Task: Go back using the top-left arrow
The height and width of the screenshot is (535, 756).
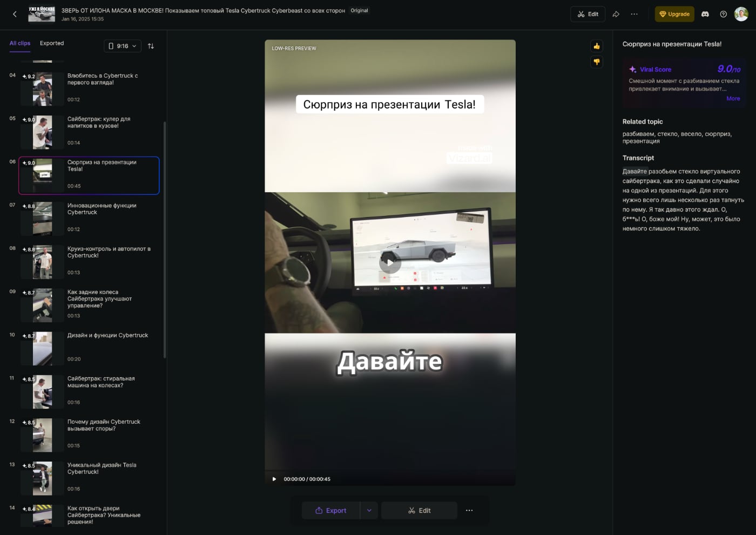Action: [x=15, y=14]
